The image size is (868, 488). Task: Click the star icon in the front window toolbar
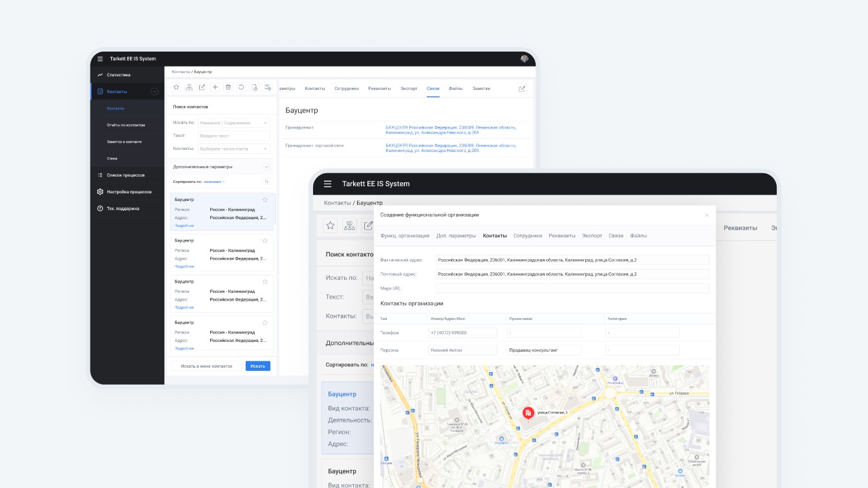tap(331, 225)
